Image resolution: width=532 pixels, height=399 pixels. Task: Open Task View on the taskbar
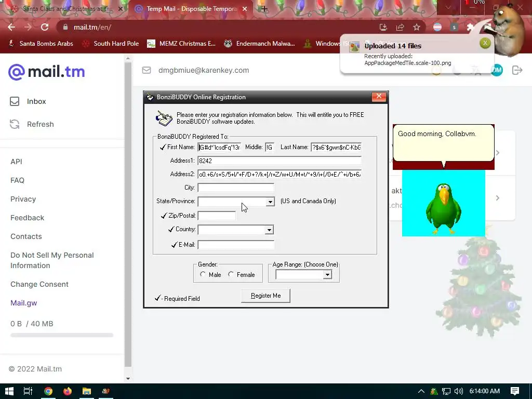28,391
